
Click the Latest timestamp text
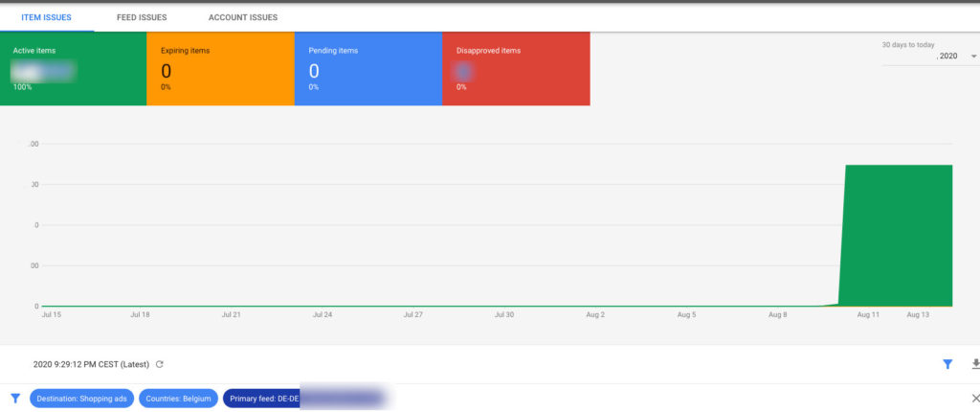point(91,364)
